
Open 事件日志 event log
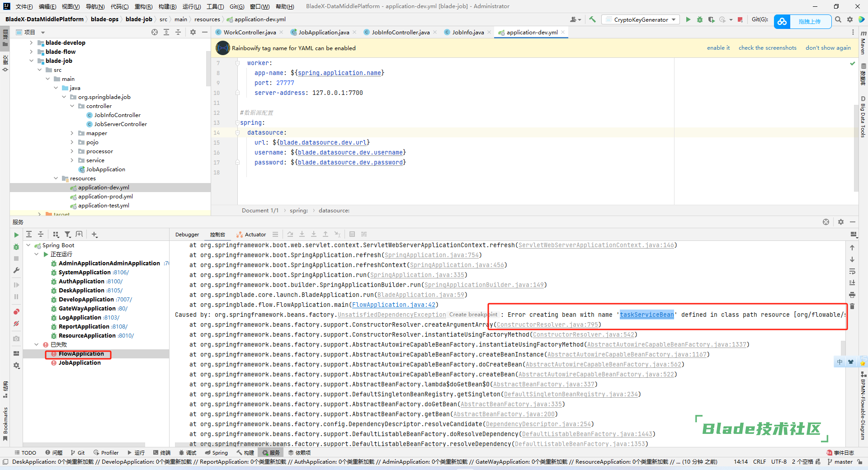click(x=840, y=453)
